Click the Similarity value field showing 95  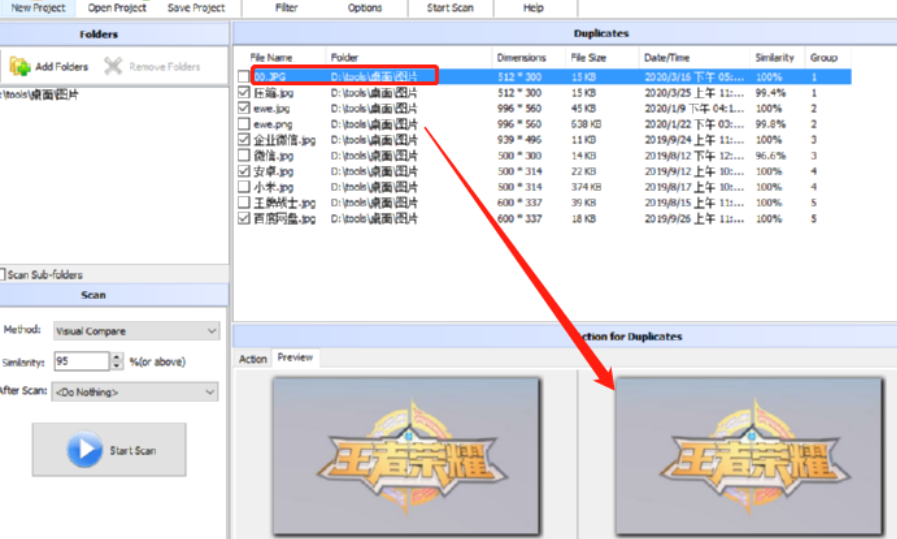coord(81,361)
